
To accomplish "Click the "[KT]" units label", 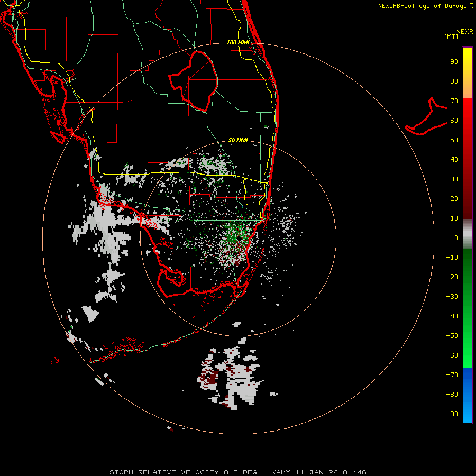I will click(451, 36).
